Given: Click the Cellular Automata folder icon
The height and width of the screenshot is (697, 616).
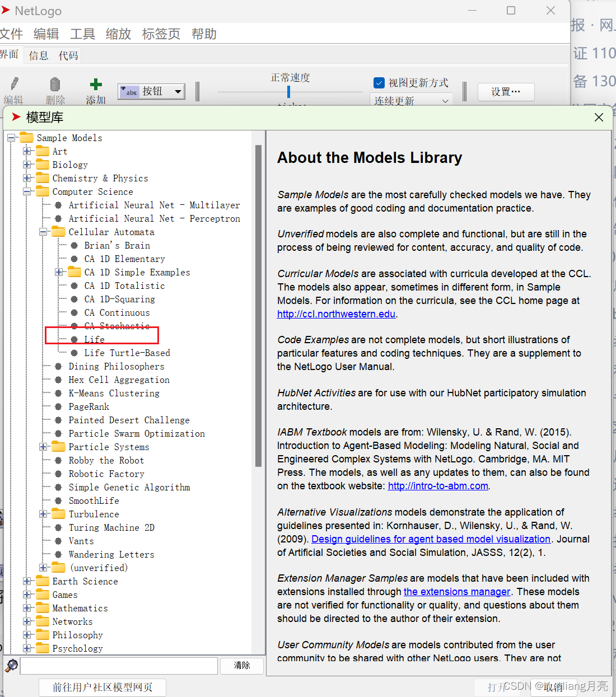Looking at the screenshot, I should pyautogui.click(x=59, y=231).
